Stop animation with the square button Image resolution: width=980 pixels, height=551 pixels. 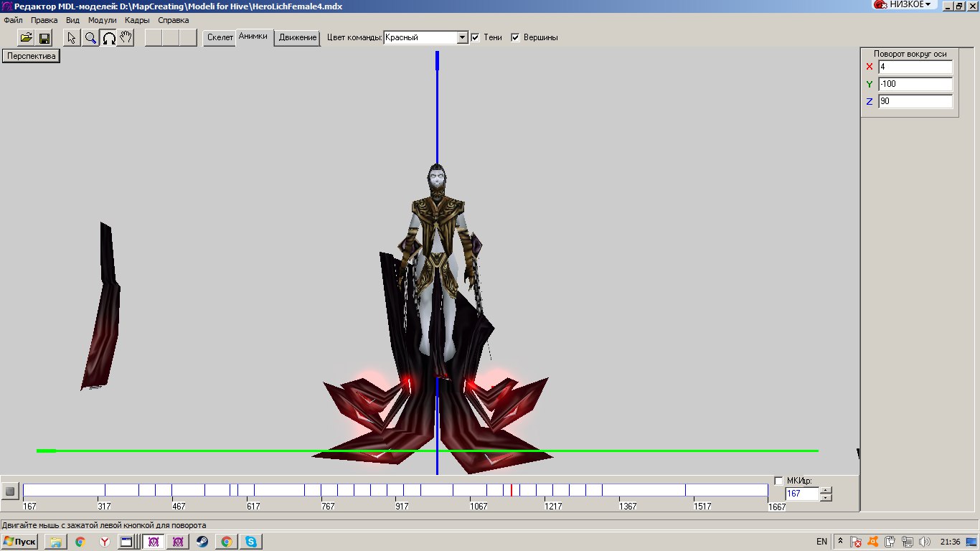click(10, 492)
